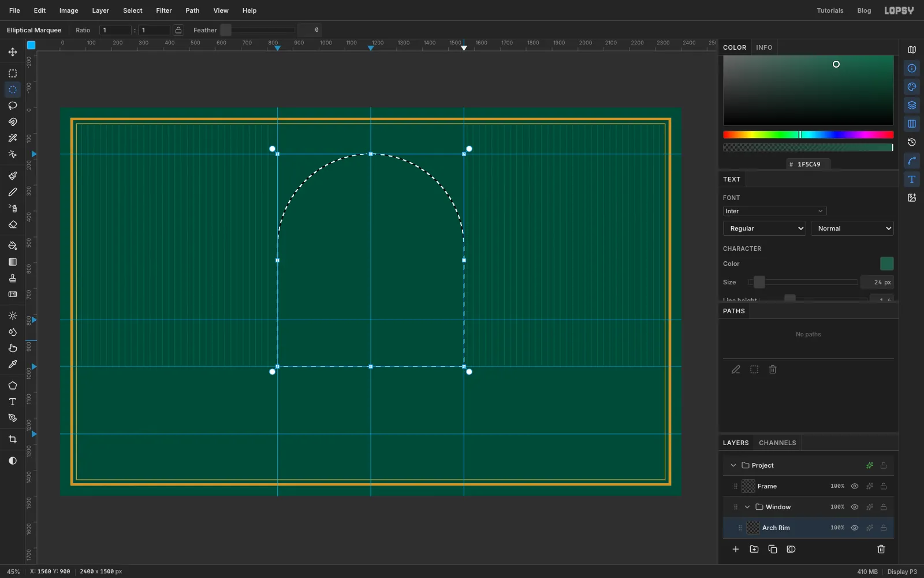Select the Pen tool

pyautogui.click(x=13, y=418)
